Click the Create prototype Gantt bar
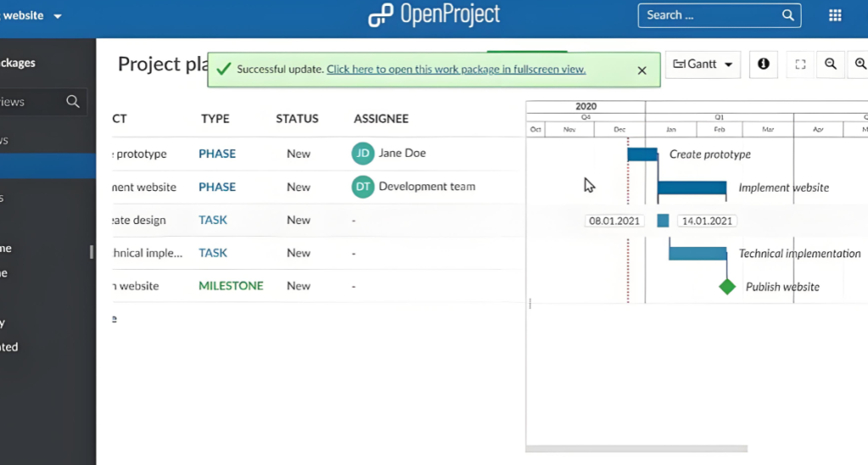The width and height of the screenshot is (868, 465). pos(642,154)
